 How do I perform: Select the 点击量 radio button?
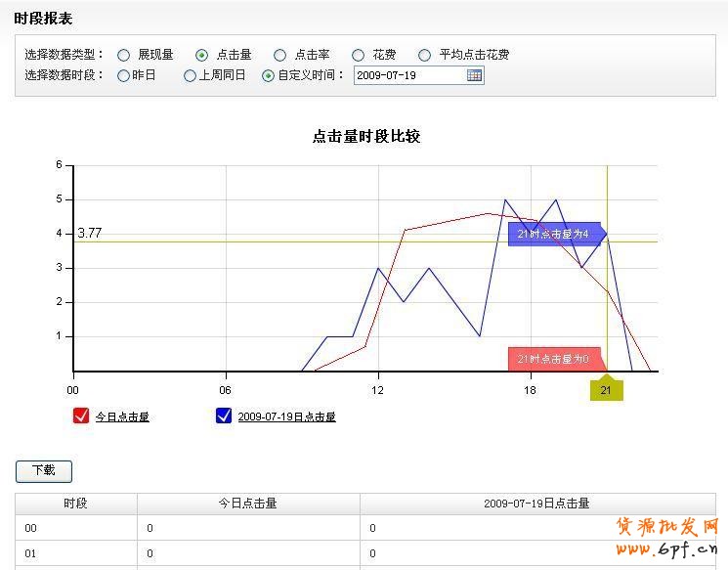pyautogui.click(x=202, y=56)
